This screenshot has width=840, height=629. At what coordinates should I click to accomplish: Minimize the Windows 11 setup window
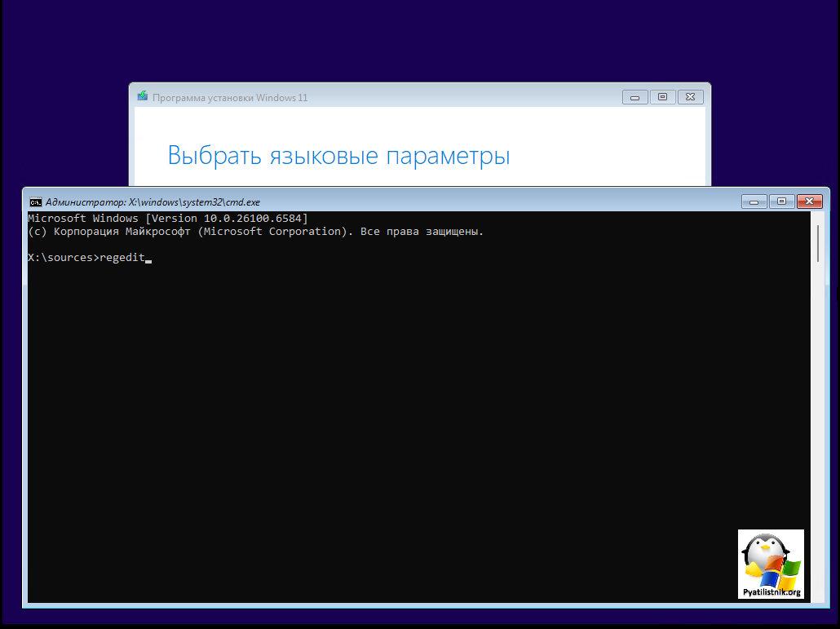635,97
